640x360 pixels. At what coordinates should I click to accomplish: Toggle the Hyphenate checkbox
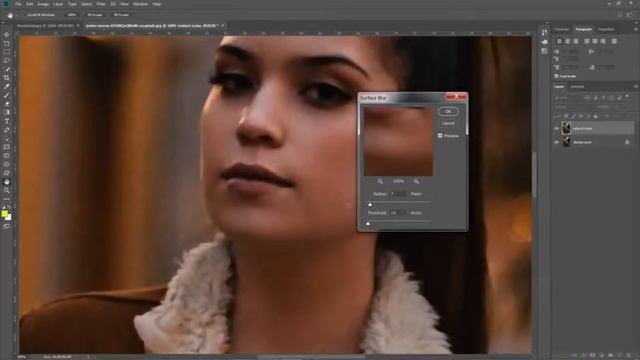click(556, 76)
